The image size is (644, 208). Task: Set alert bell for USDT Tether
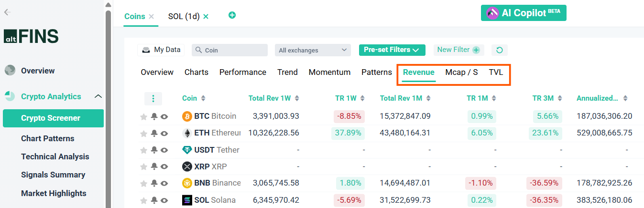click(154, 150)
